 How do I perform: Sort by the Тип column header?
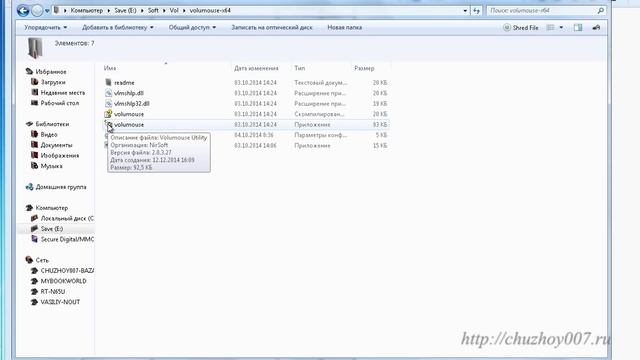tap(300, 68)
